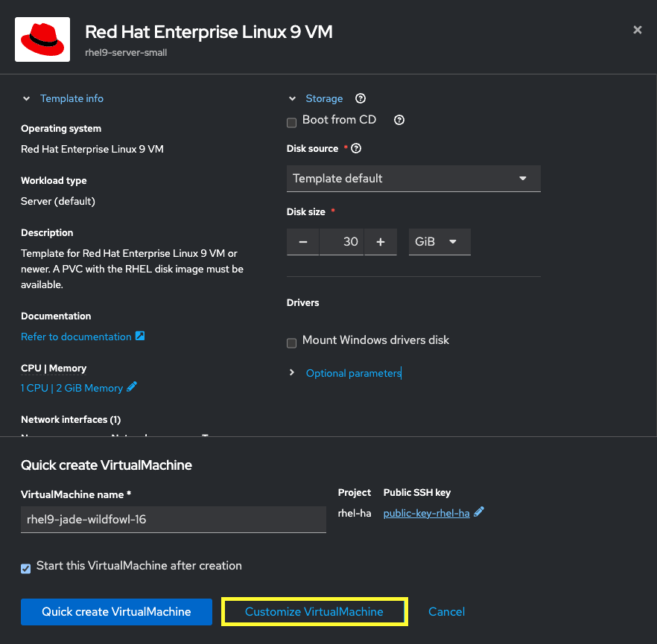
Task: Check Mount Windows drivers disk
Action: (291, 341)
